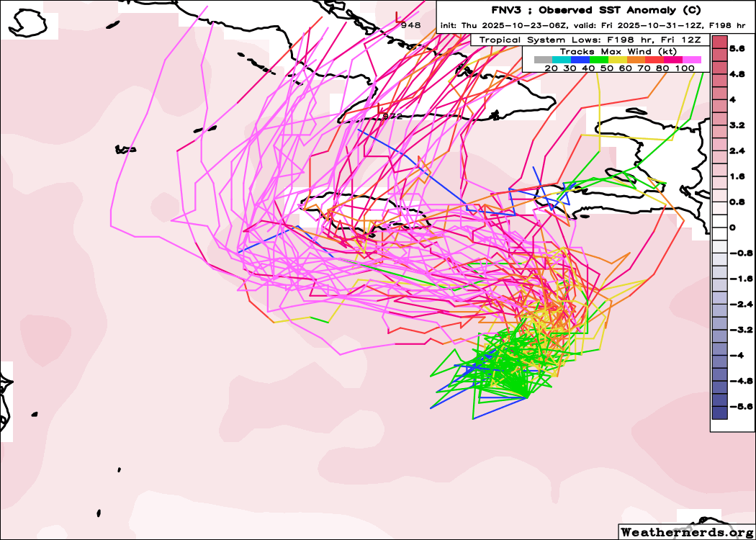Click the -5.6 value on SST colorbar
Image resolution: width=756 pixels, height=540 pixels.
(x=734, y=406)
